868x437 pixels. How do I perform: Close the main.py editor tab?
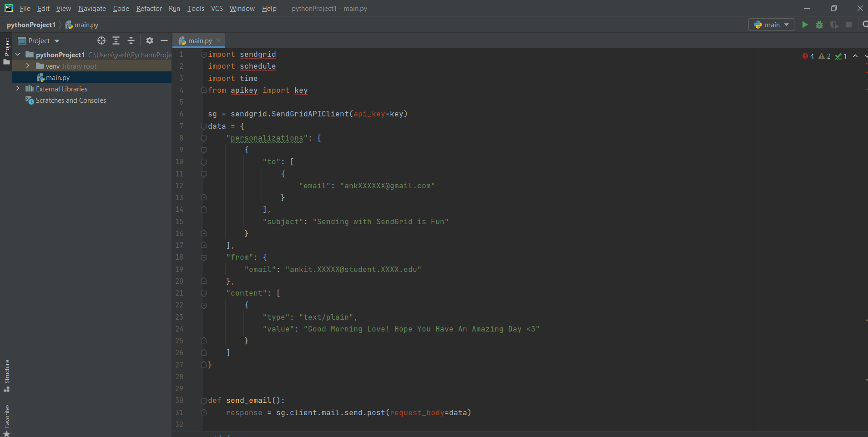[218, 40]
